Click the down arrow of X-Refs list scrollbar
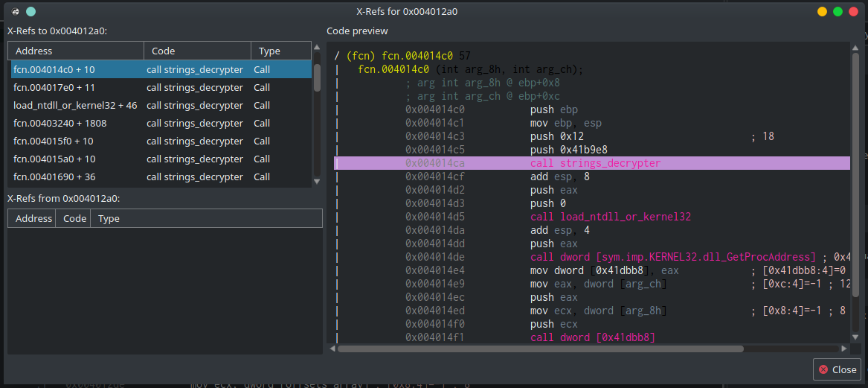 coord(317,181)
